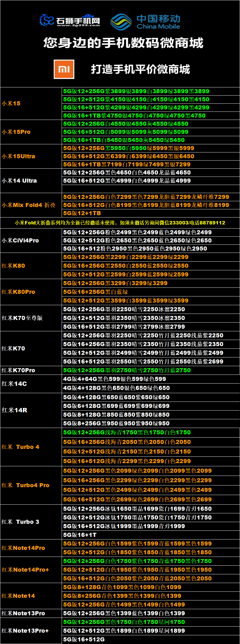Viewport: 240px width, 644px height.
Task: Click 小米15Pro 12+256G row priced 4550
Action: (151, 124)
